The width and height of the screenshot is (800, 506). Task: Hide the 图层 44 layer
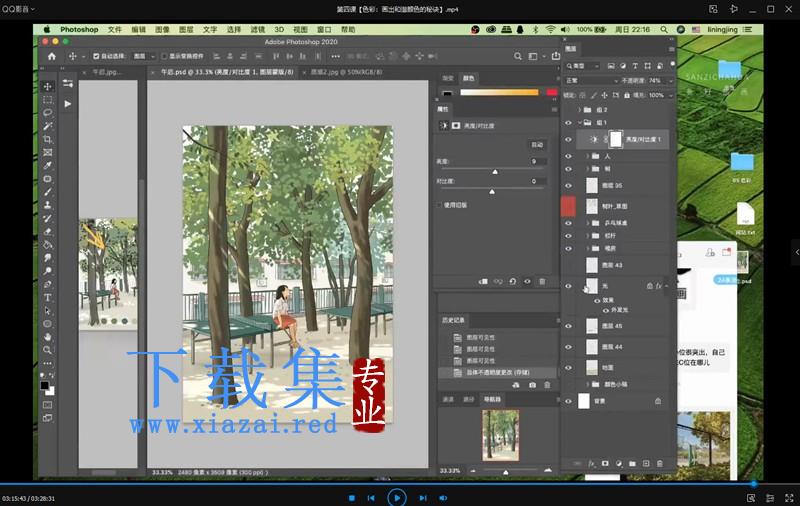click(568, 347)
